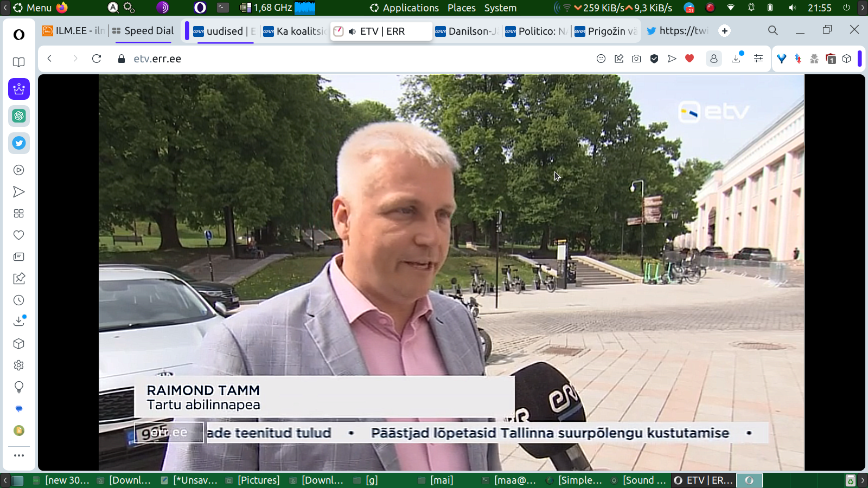Open the profile account icon
Screen dimensions: 868x488
[714, 59]
